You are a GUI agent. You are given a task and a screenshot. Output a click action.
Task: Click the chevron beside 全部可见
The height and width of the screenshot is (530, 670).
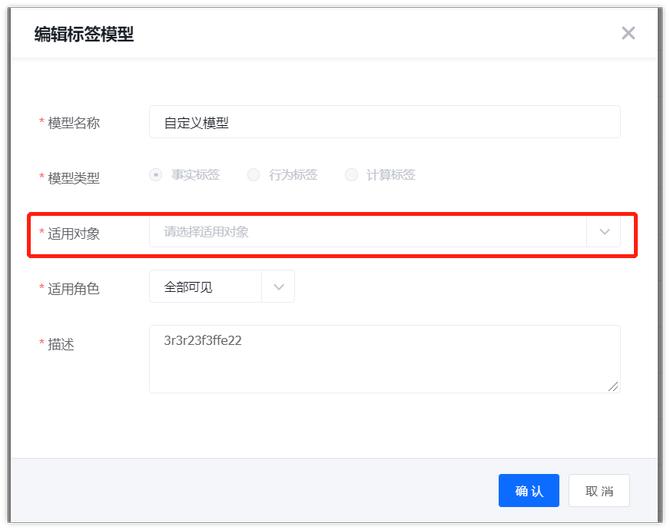[x=278, y=288]
